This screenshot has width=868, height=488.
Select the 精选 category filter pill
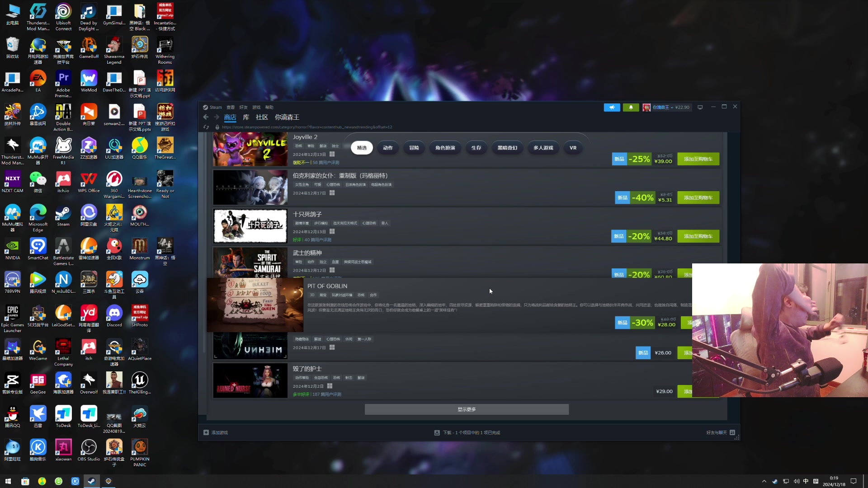click(362, 148)
